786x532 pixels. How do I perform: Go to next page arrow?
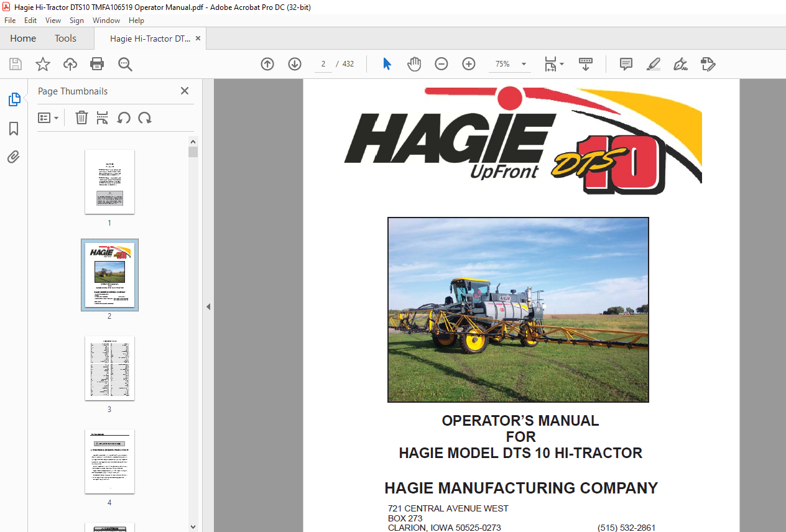pyautogui.click(x=295, y=64)
